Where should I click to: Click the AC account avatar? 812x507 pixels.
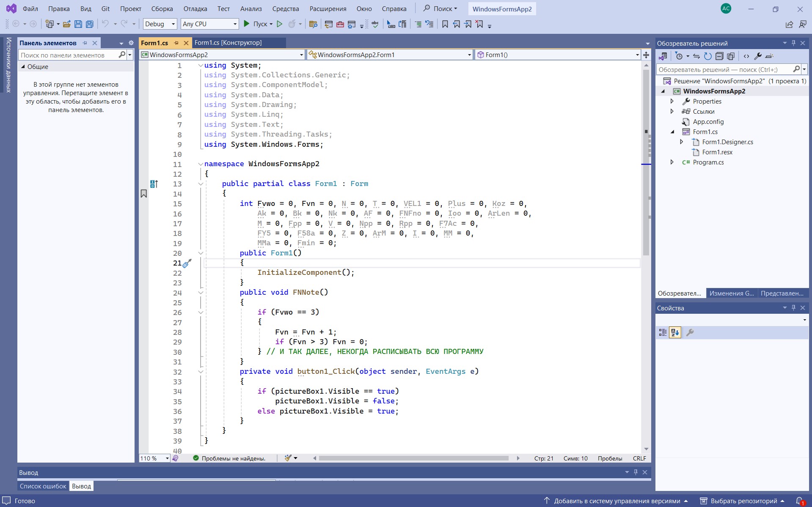726,8
